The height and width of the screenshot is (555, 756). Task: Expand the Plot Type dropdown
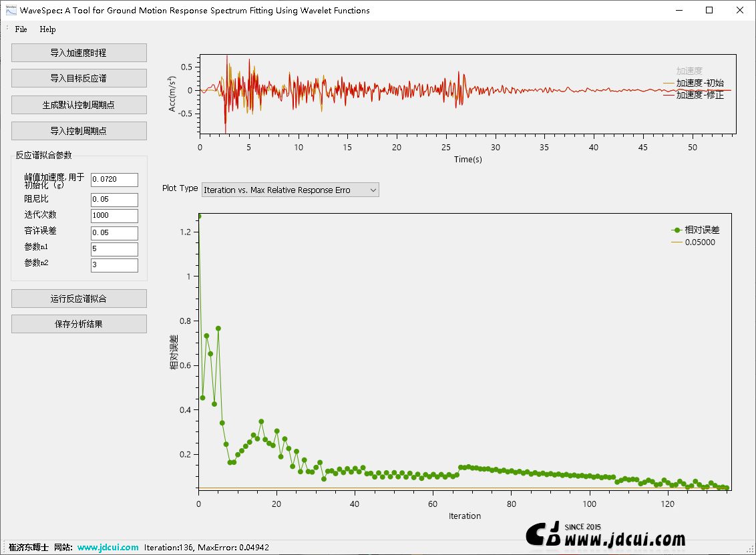[x=291, y=190]
